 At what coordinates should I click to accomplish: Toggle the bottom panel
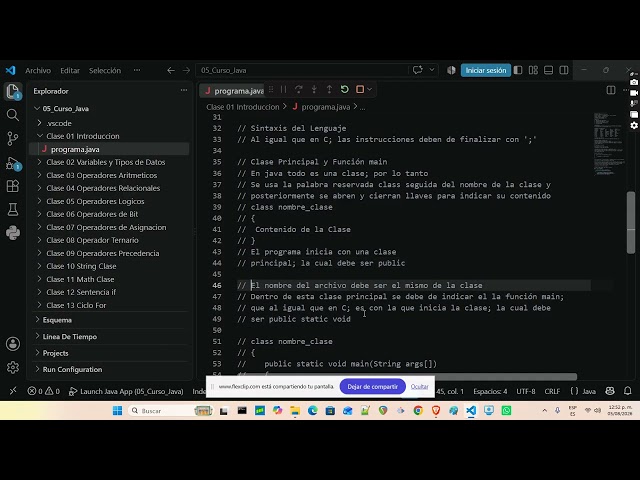pos(549,70)
